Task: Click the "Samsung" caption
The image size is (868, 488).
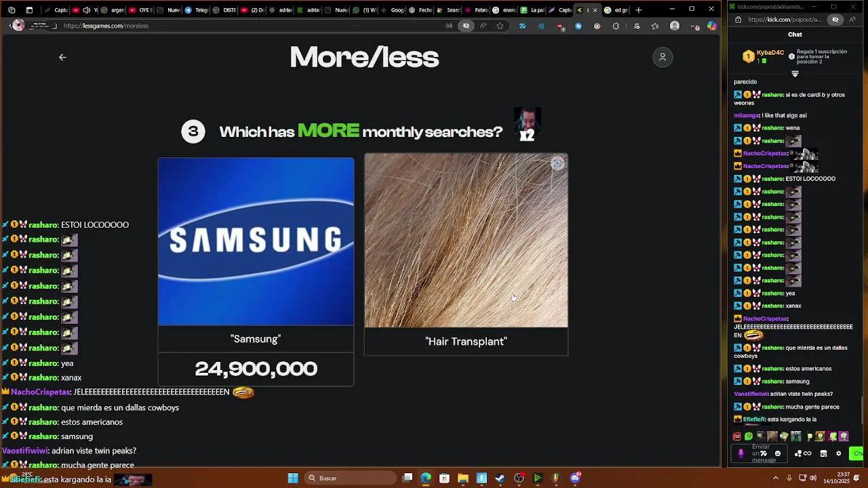Action: [256, 339]
